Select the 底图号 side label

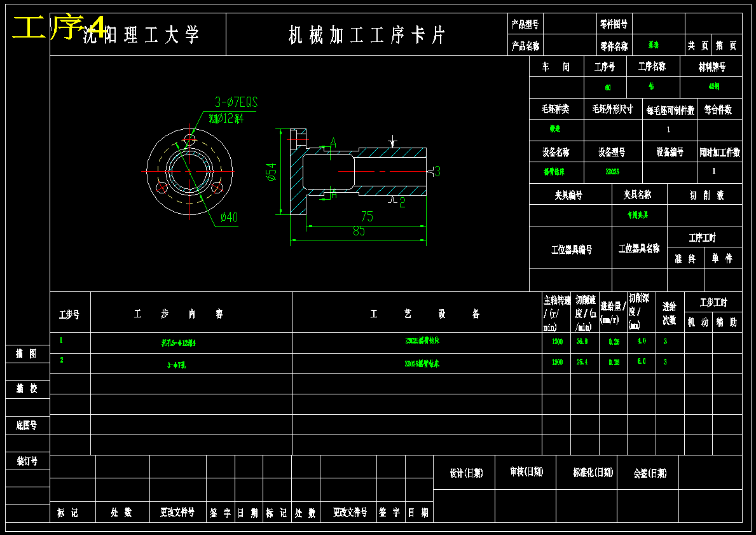26,426
